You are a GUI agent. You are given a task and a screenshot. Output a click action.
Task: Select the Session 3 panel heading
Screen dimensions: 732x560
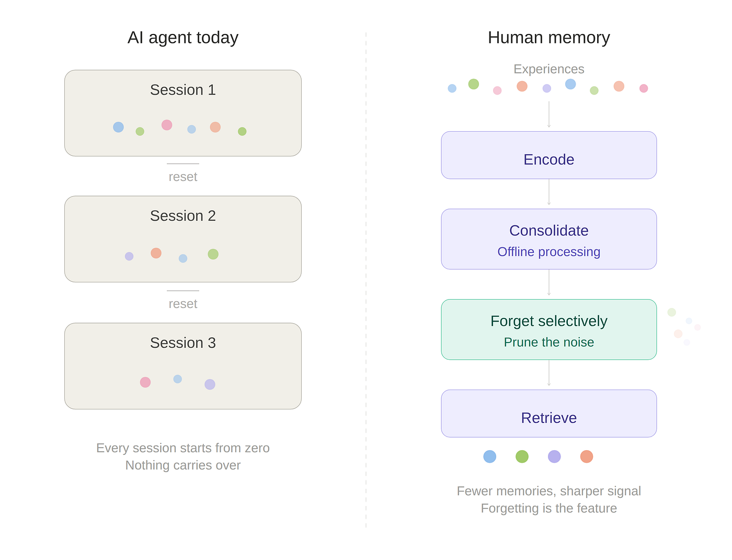click(x=183, y=343)
